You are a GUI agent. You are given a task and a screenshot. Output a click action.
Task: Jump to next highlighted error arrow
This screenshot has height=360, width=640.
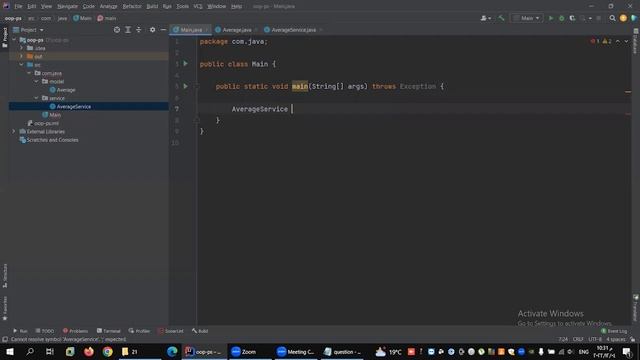(626, 41)
